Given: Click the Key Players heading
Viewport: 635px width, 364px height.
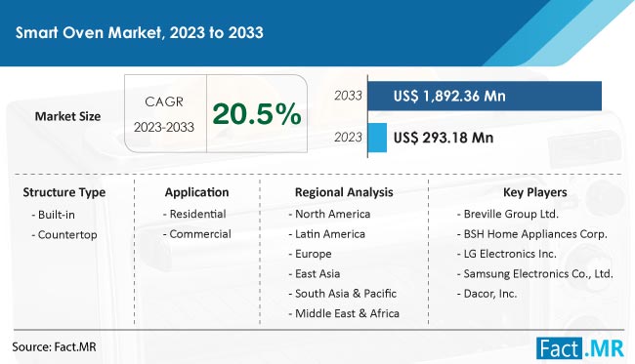Looking at the screenshot, I should (535, 192).
